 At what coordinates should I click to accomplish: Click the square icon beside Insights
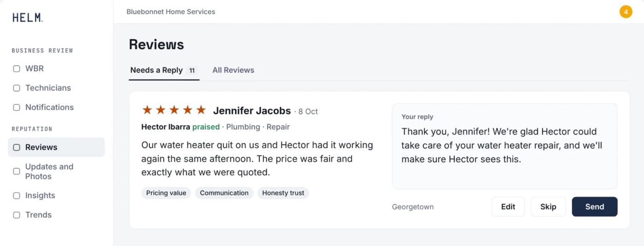(x=17, y=195)
